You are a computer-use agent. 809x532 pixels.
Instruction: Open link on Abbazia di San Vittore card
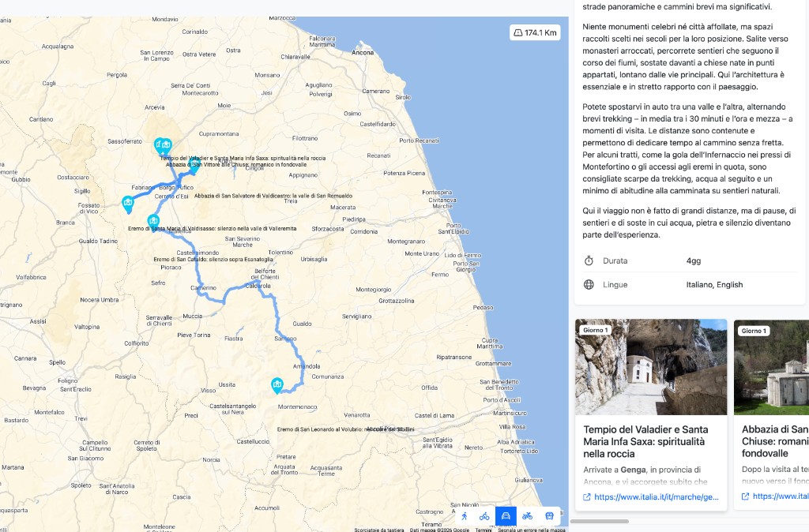pyautogui.click(x=780, y=496)
